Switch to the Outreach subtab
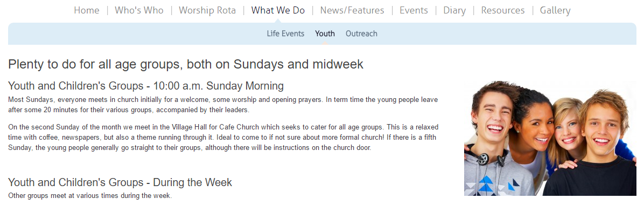 click(361, 34)
